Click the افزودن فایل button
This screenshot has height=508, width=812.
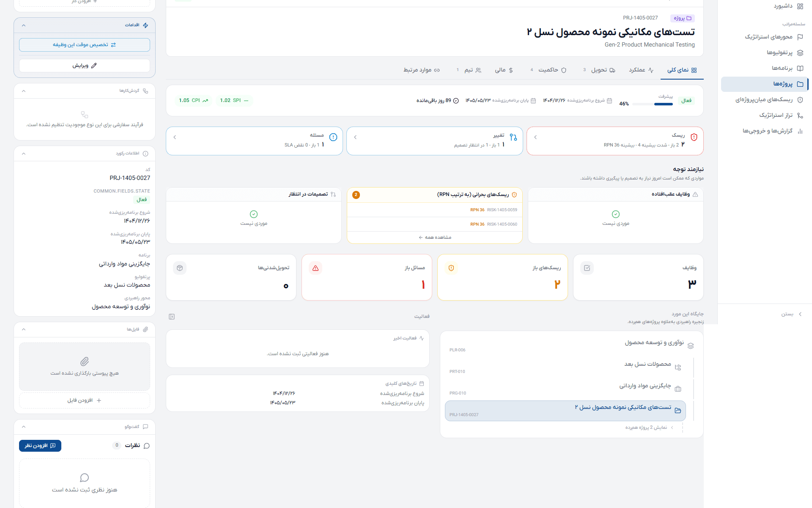[85, 400]
